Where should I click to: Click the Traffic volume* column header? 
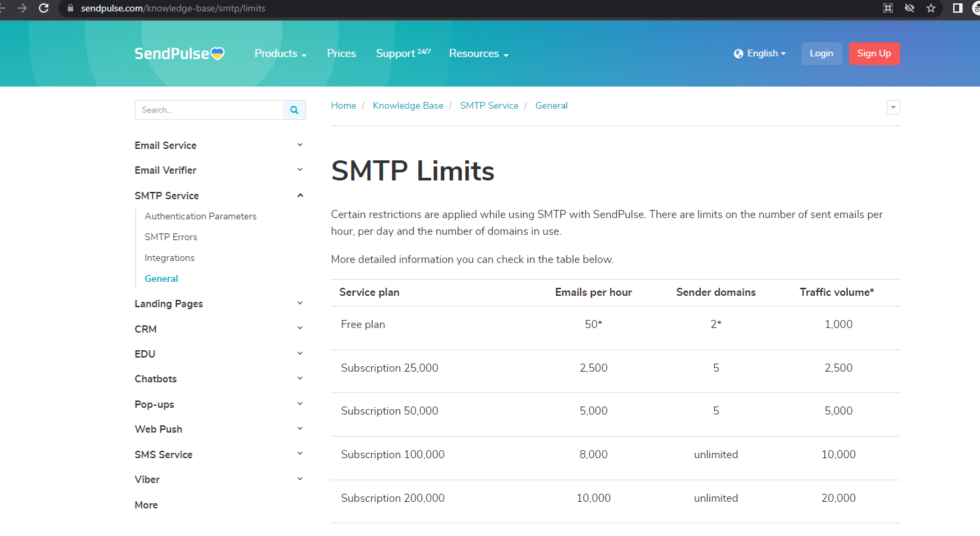point(837,292)
